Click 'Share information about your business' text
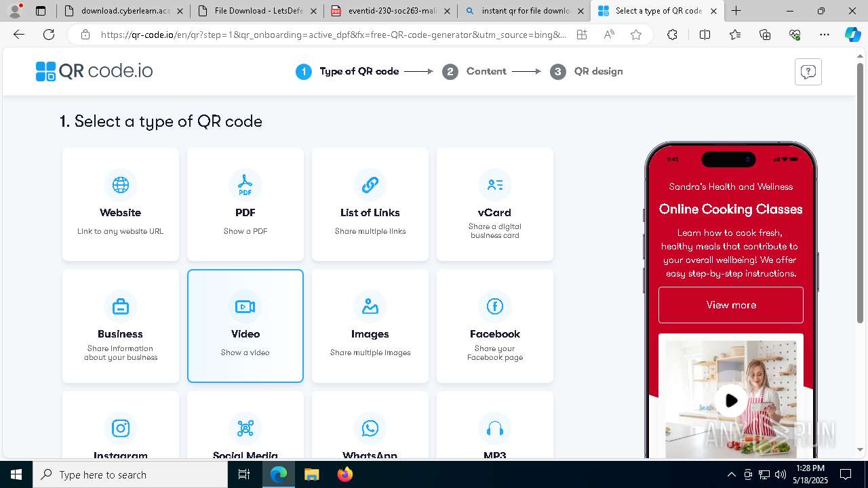 pos(121,352)
